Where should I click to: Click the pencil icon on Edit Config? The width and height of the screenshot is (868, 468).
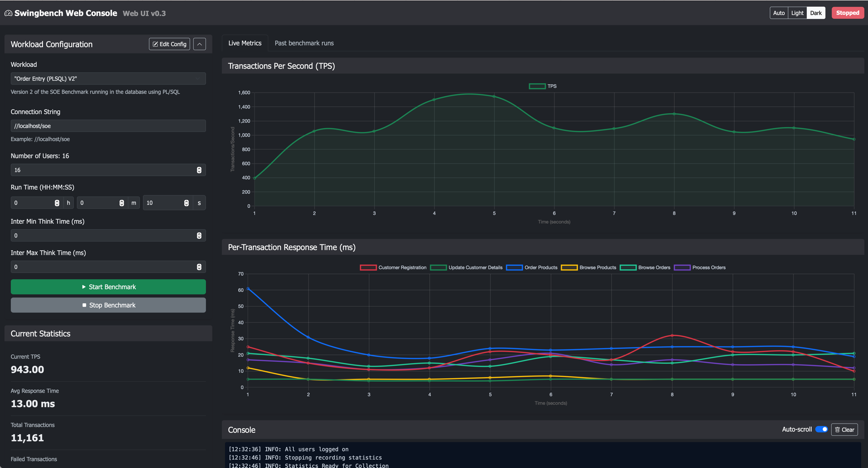(155, 44)
